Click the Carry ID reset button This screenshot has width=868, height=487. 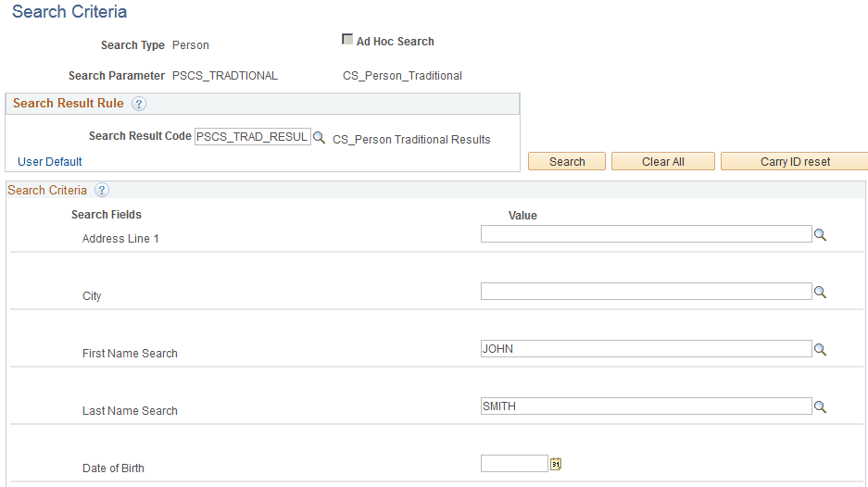click(x=794, y=161)
